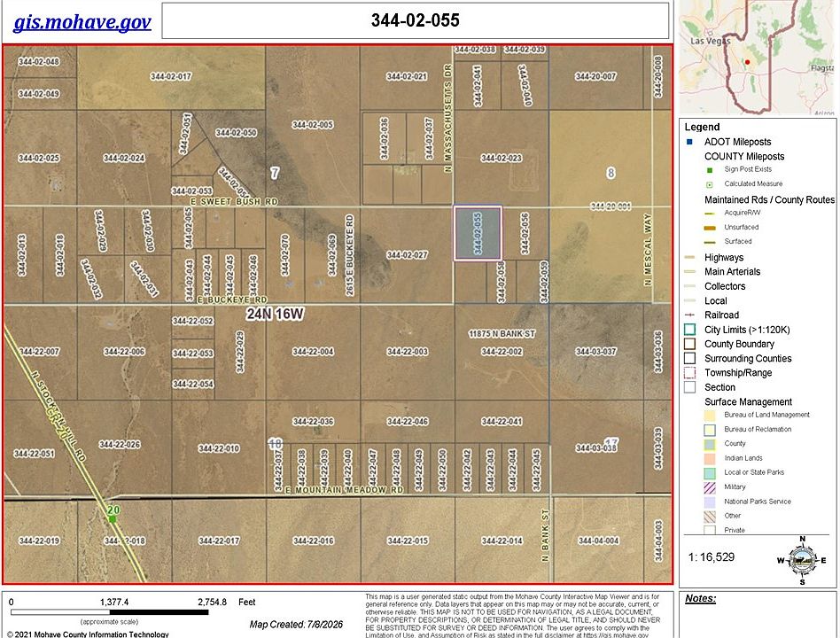Viewport: 840px width, 638px height.
Task: Click the National Parks Service color swatch
Action: (x=709, y=502)
